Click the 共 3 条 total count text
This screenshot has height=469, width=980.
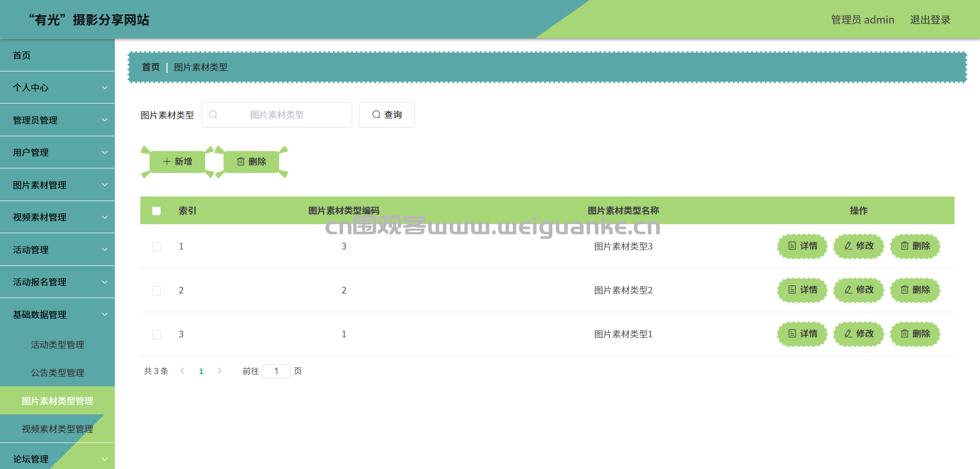tap(156, 371)
